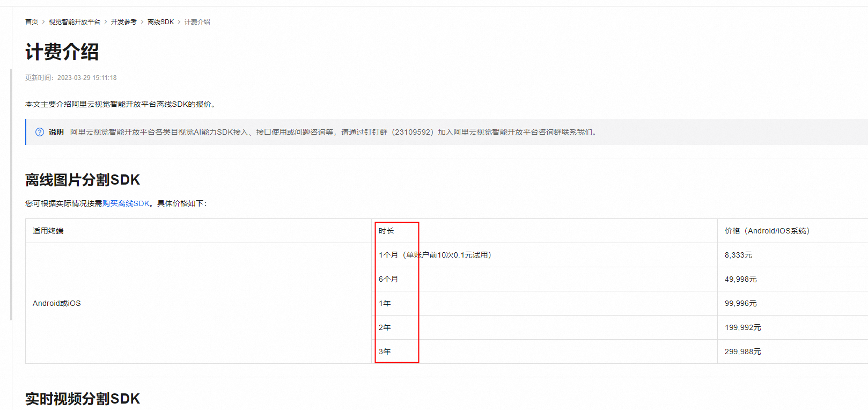
Task: Click the 199,992元 price cell
Action: click(793, 327)
